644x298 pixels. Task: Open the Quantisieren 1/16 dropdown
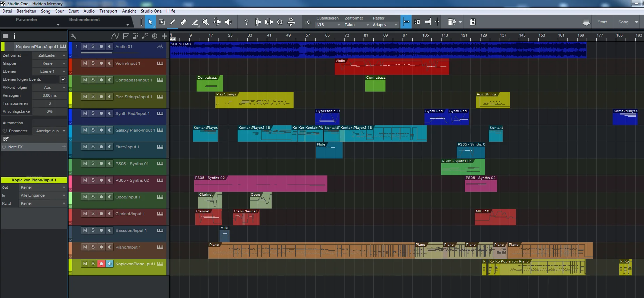(328, 25)
